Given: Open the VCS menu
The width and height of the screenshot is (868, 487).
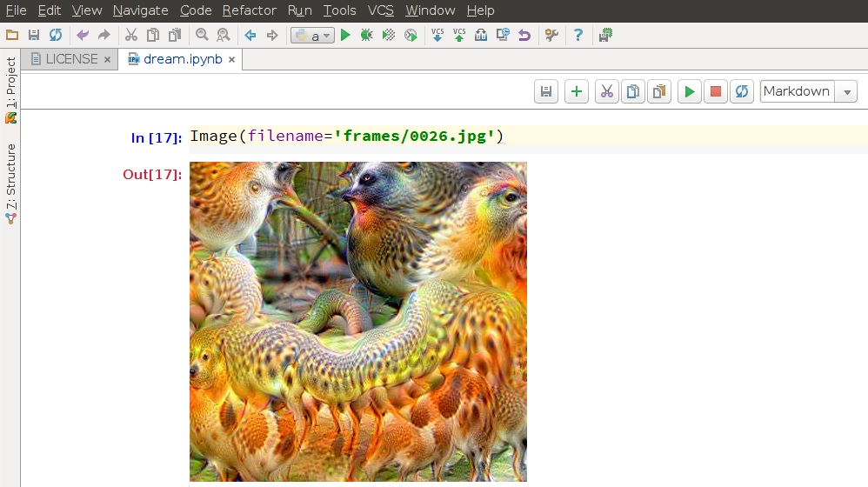Looking at the screenshot, I should [x=381, y=10].
